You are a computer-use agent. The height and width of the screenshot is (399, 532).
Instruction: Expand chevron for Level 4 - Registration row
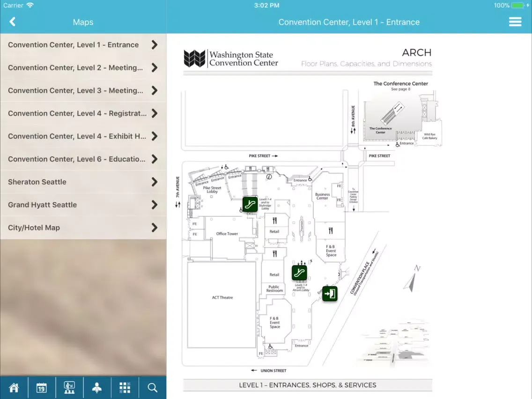pyautogui.click(x=155, y=113)
